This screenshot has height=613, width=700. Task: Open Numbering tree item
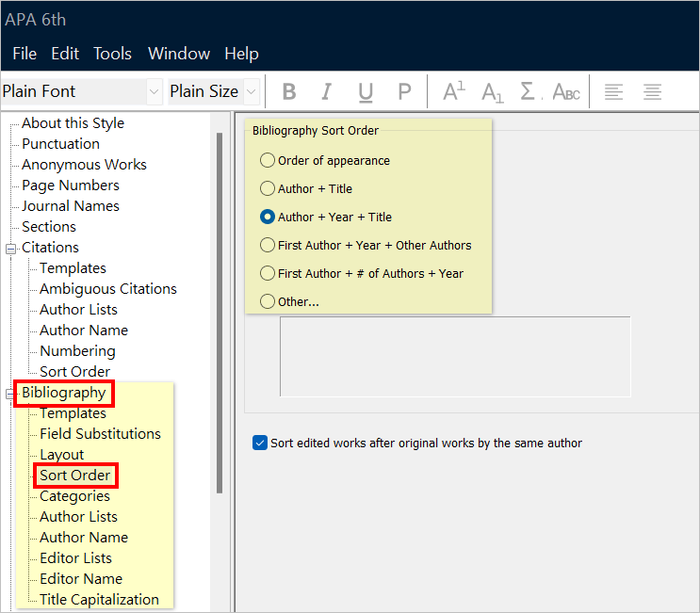pos(77,351)
